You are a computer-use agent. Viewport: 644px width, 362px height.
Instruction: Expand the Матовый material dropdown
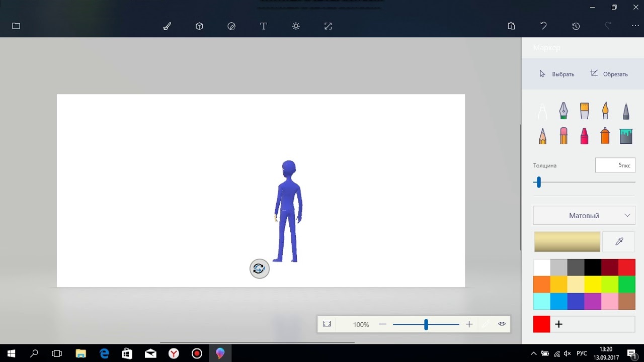[584, 215]
